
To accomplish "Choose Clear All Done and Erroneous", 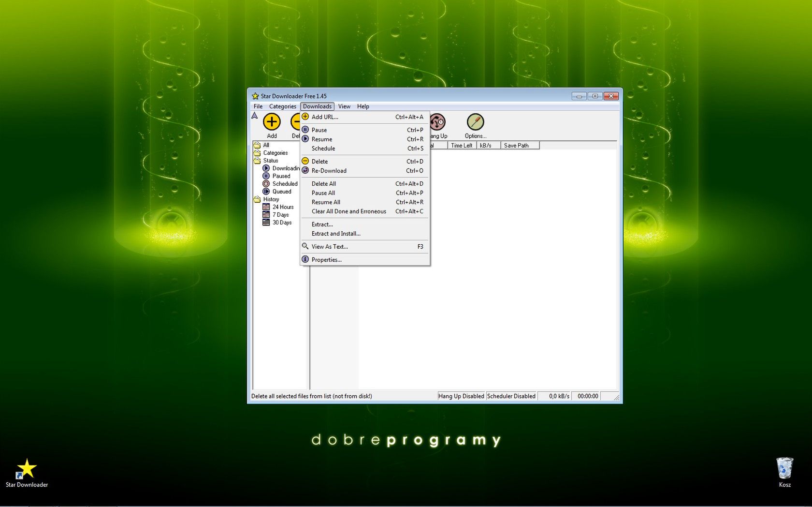I will coord(365,211).
